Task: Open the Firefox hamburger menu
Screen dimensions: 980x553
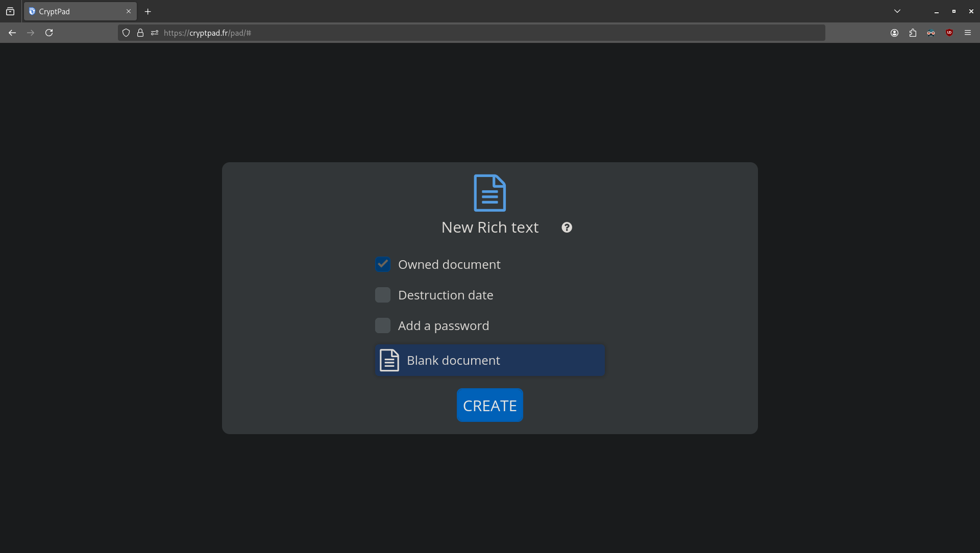Action: [x=968, y=33]
